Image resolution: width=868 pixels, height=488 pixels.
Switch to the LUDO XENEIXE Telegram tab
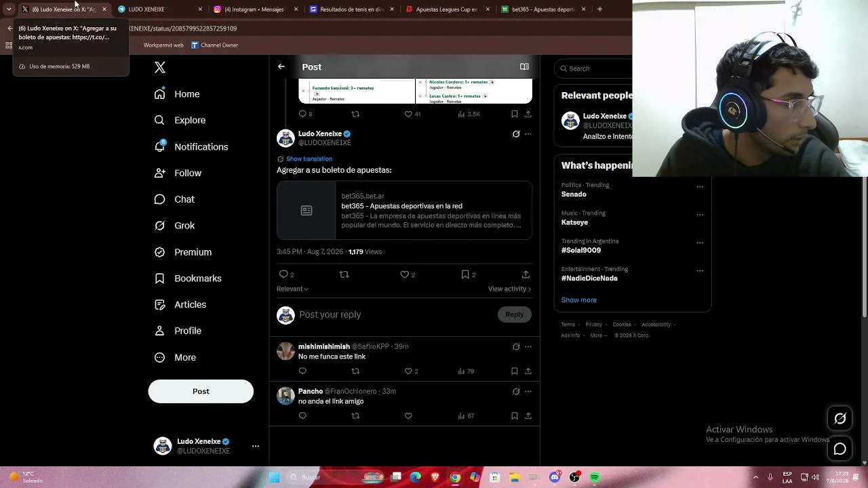click(160, 9)
